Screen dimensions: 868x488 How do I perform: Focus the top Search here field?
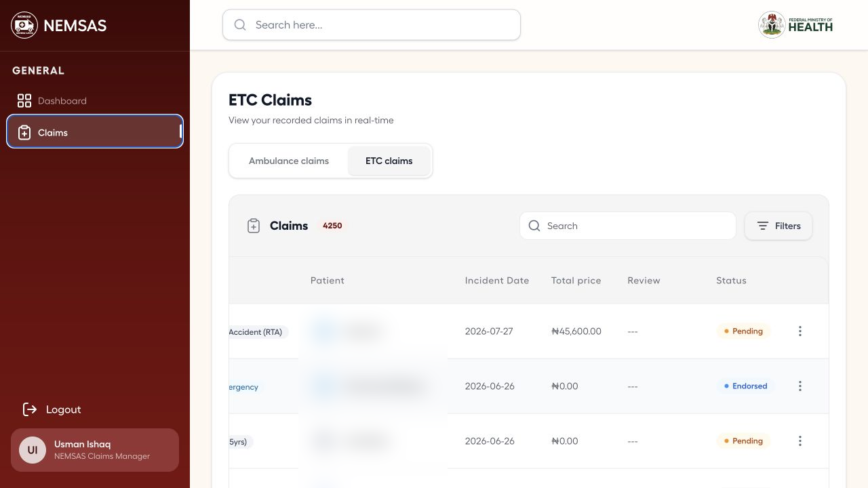372,24
